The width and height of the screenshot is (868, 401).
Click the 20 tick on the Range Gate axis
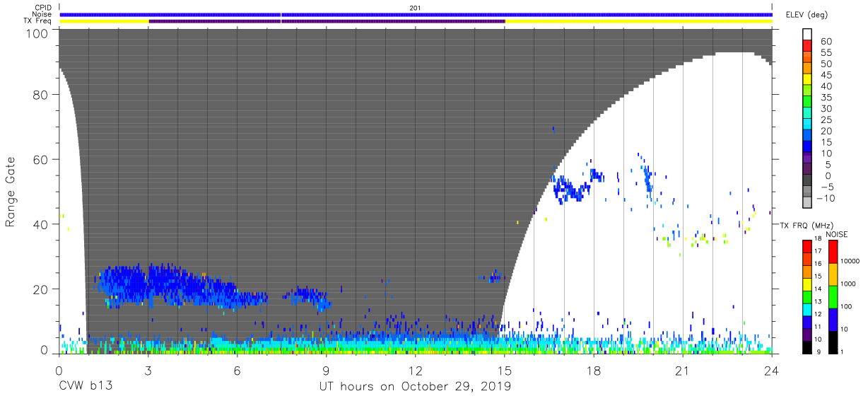click(x=40, y=289)
